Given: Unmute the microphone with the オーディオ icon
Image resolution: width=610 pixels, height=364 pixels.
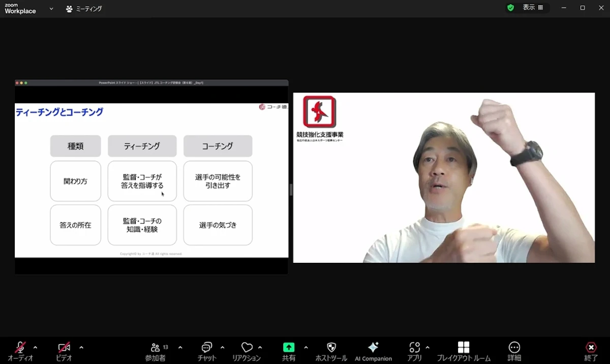Looking at the screenshot, I should [20, 348].
